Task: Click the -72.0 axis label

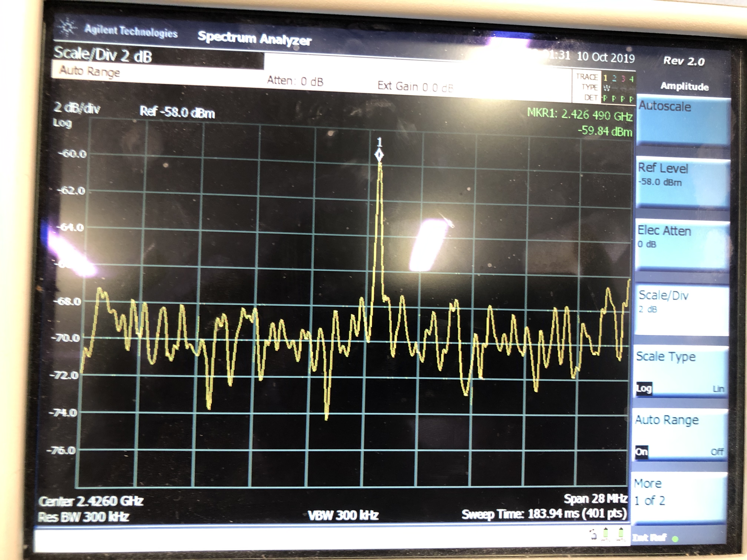Action: 64,375
